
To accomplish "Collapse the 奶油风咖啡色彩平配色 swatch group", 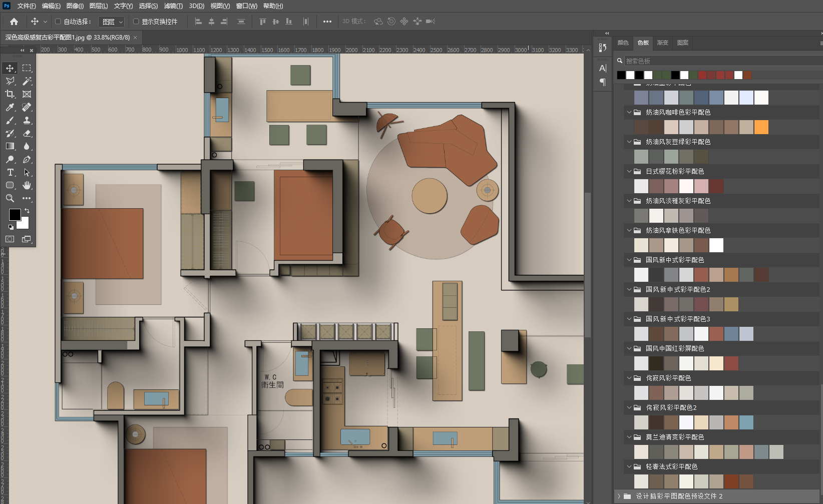I will 629,112.
